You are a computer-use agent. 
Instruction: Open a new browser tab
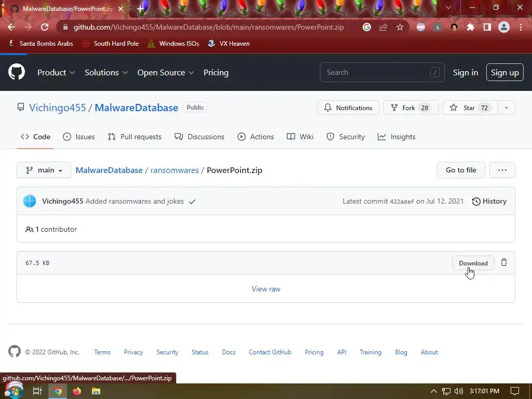(x=140, y=9)
